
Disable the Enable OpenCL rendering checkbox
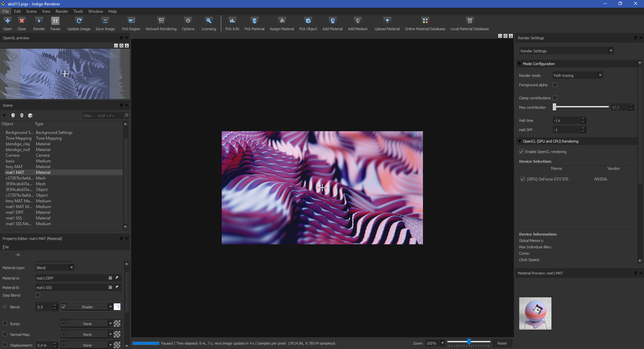pos(522,152)
